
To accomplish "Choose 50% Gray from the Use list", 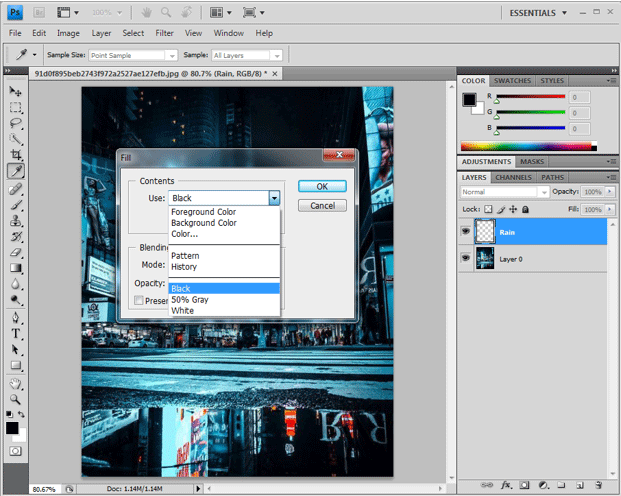I will point(190,299).
